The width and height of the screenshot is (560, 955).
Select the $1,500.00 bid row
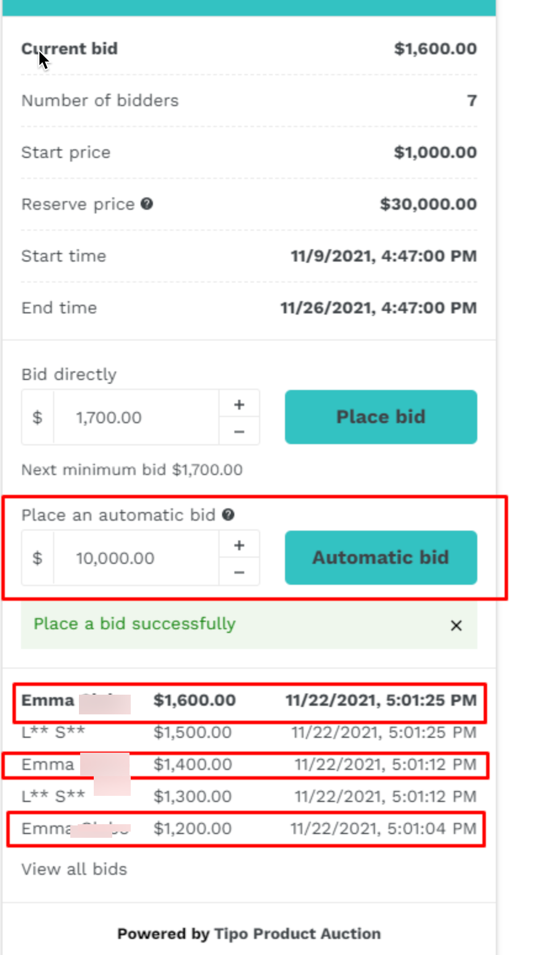click(x=249, y=733)
